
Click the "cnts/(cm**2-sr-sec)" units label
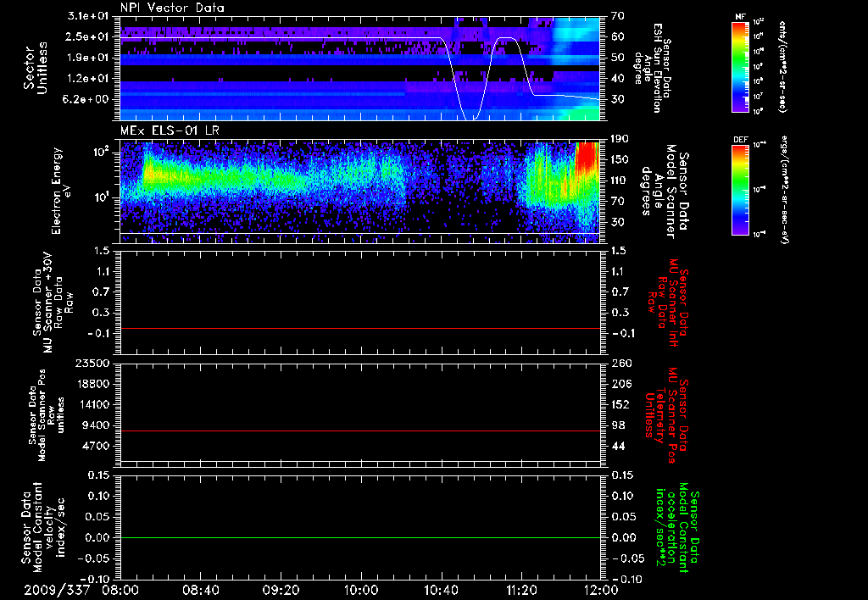(782, 66)
